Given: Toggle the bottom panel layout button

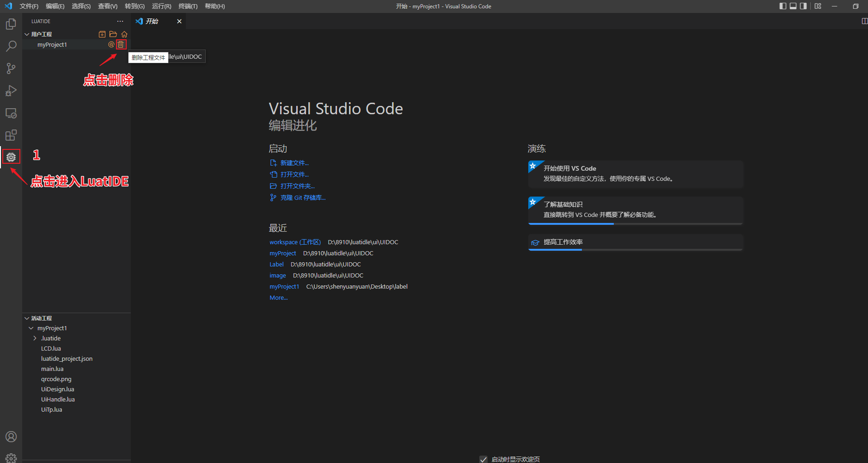Looking at the screenshot, I should pos(793,6).
